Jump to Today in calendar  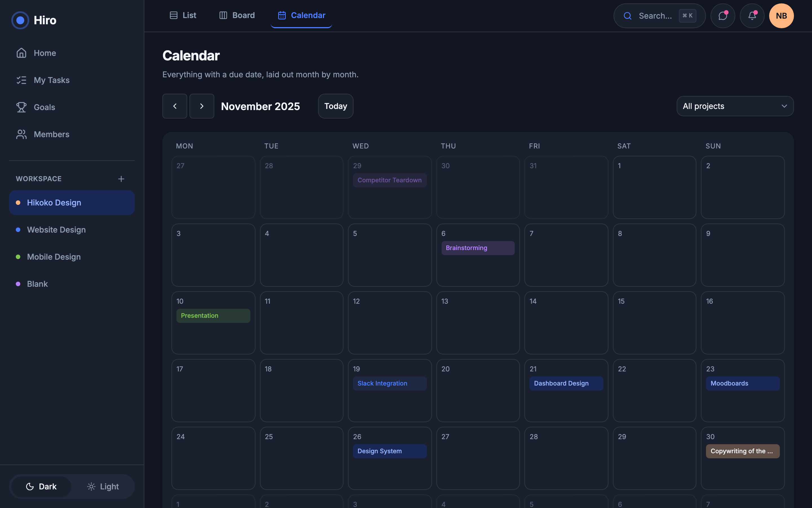[336, 106]
